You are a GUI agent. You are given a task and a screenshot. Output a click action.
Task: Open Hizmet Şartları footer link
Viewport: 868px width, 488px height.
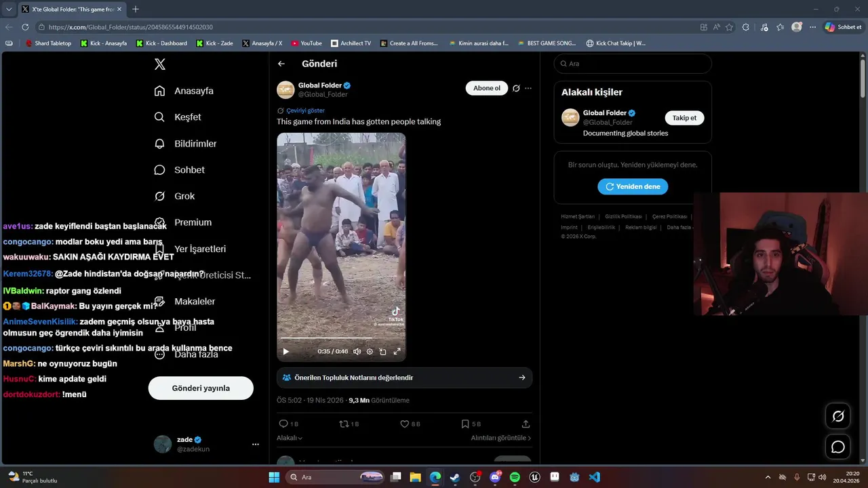[x=578, y=217]
